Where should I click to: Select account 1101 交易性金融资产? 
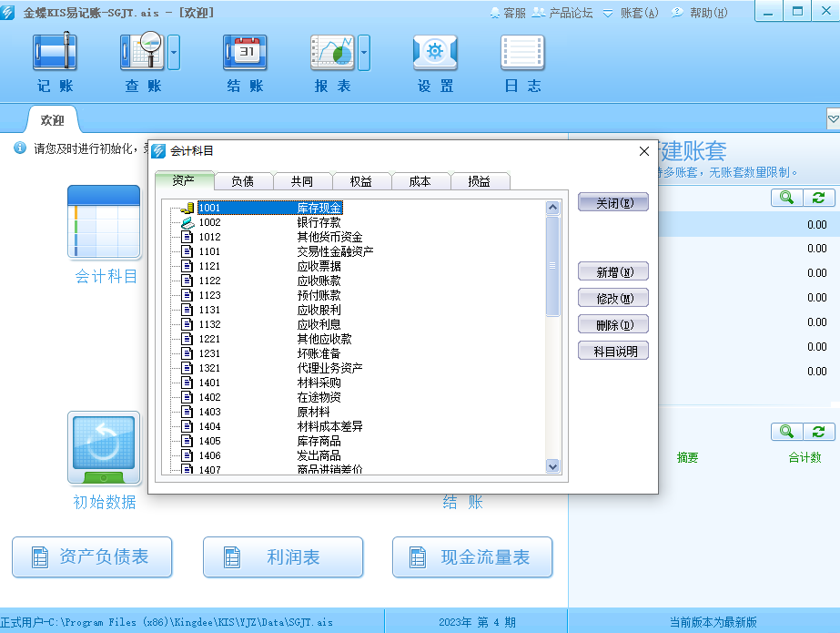286,251
